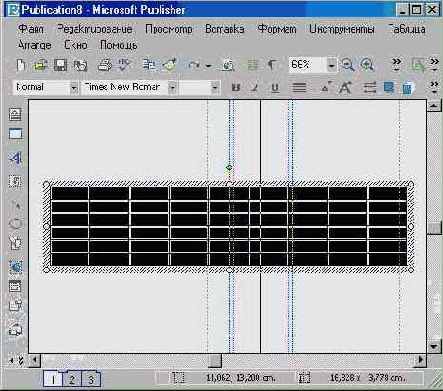Select the HTML Code Fragment tool
The image size is (443, 391).
[x=15, y=305]
